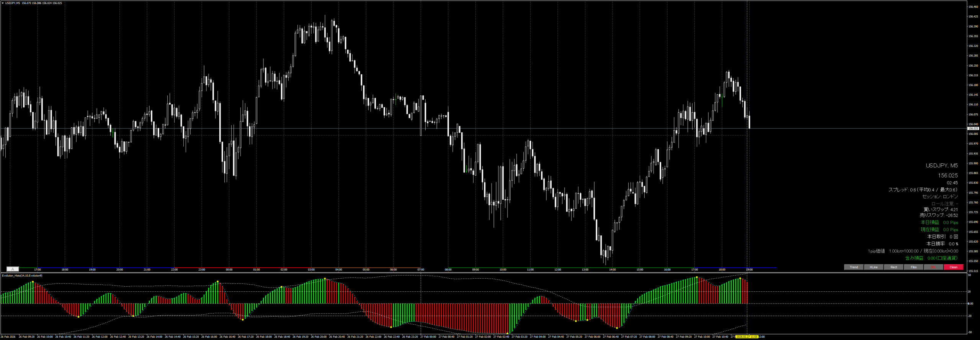Image resolution: width=980 pixels, height=340 pixels.
Task: Click the スプレッド spread info line
Action: [x=923, y=190]
